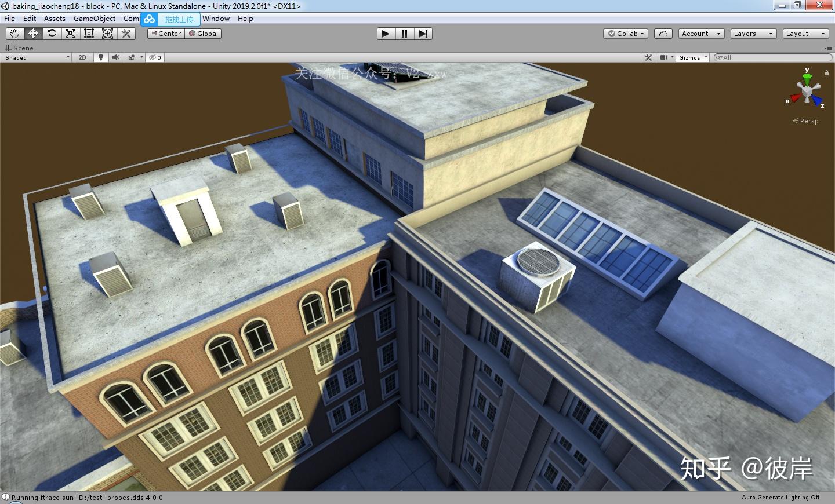Select the combined Transform tool
The height and width of the screenshot is (504, 835).
click(x=107, y=34)
